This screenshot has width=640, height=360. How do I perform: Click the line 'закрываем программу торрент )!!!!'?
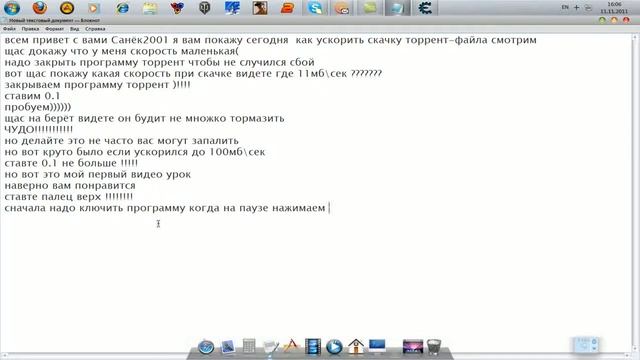click(x=97, y=85)
